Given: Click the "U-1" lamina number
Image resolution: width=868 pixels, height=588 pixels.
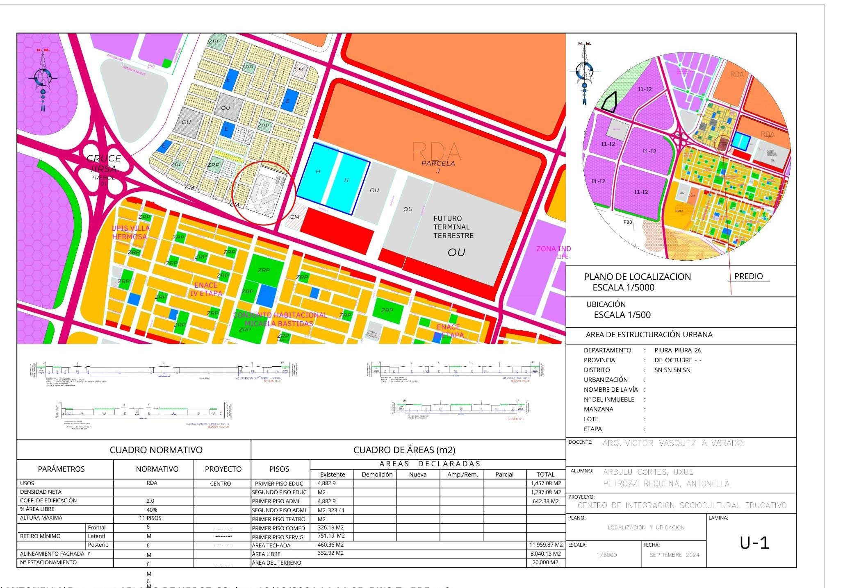Looking at the screenshot, I should (754, 543).
